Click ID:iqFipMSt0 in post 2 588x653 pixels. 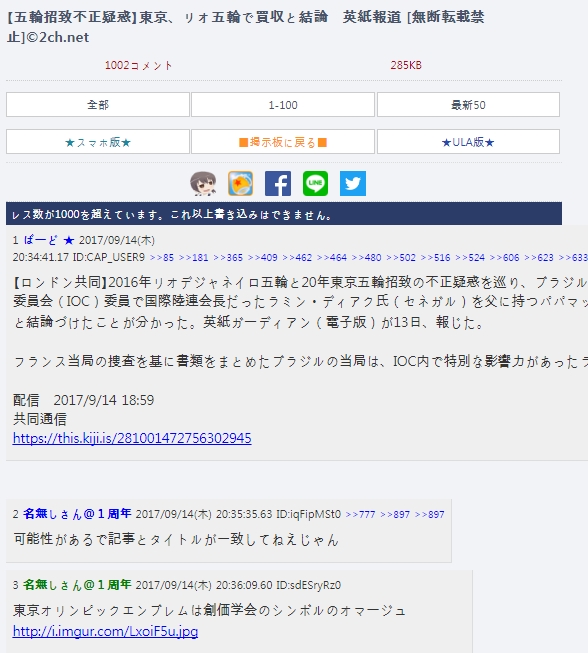(x=309, y=514)
